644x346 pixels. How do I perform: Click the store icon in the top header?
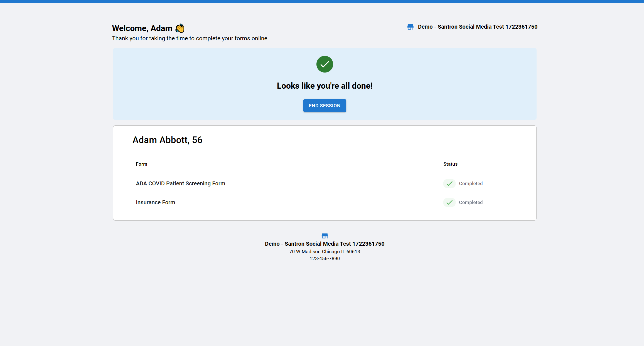410,27
